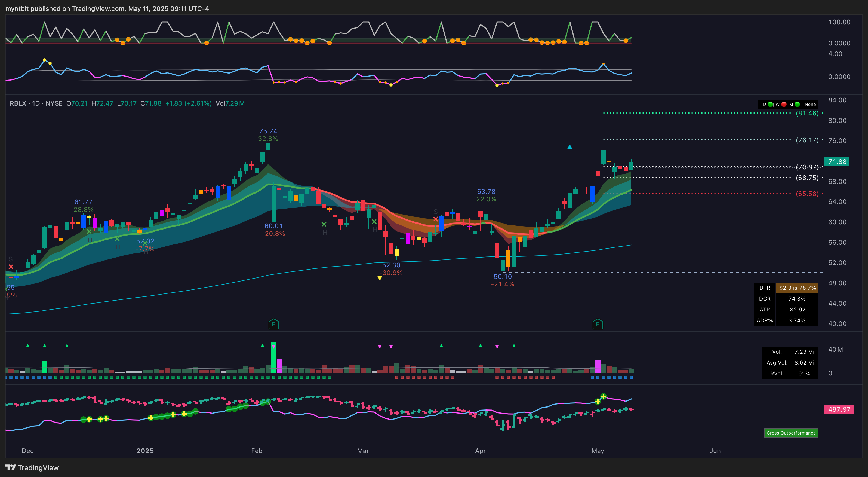Click the Gross Outperformance label
This screenshot has width=868, height=477.
coord(791,433)
